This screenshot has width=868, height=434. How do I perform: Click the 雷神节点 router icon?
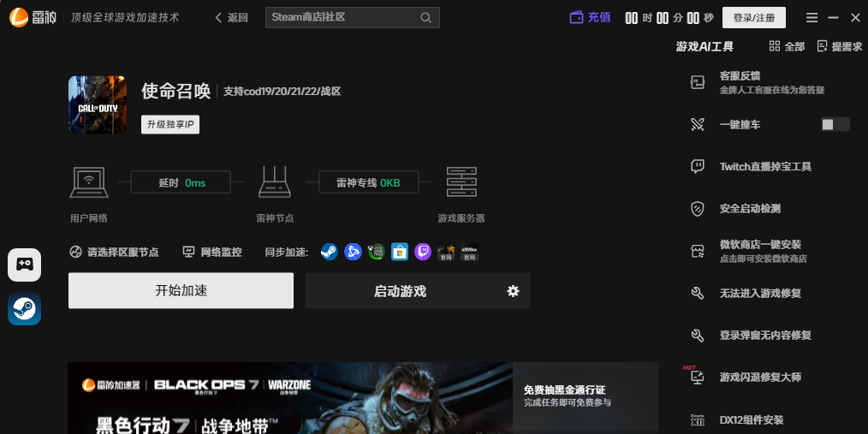coord(275,182)
